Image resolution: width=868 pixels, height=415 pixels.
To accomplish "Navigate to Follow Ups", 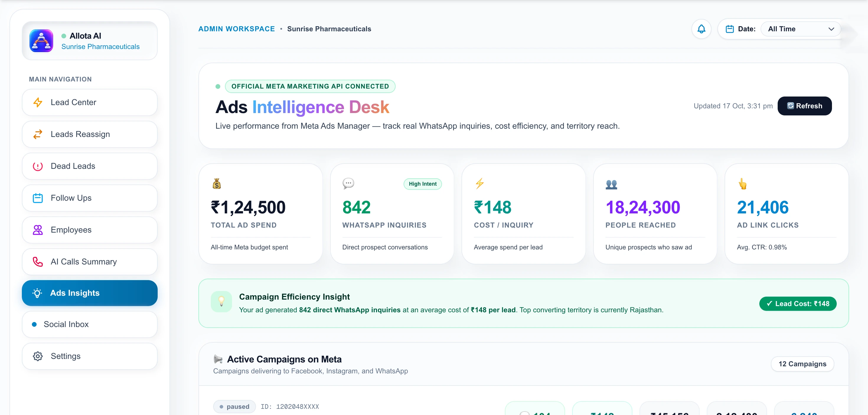I will [90, 198].
